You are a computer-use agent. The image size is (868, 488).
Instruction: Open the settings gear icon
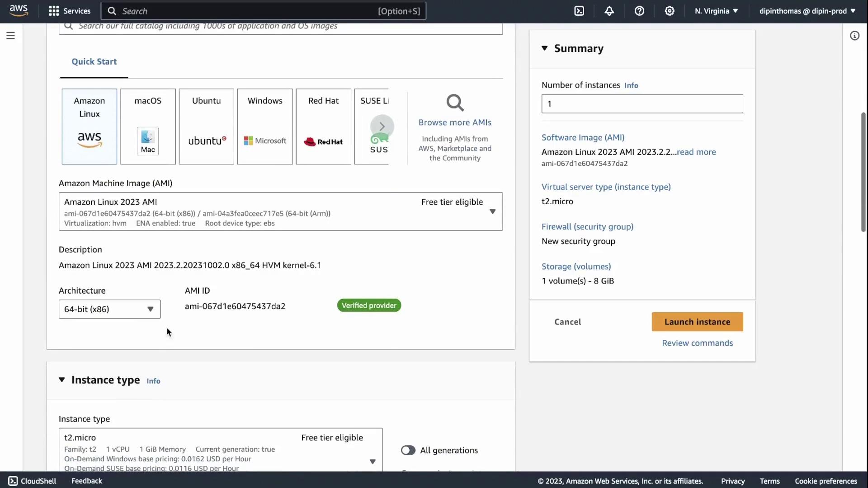670,11
